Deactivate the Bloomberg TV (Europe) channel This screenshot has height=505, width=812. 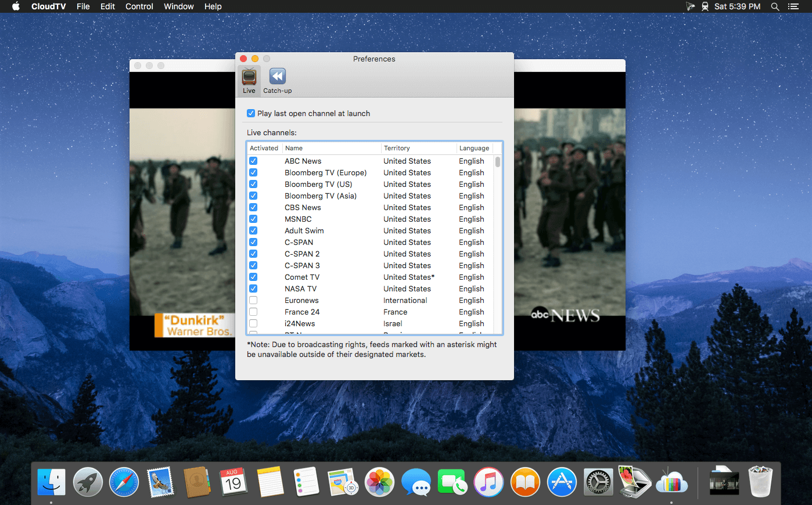(253, 172)
